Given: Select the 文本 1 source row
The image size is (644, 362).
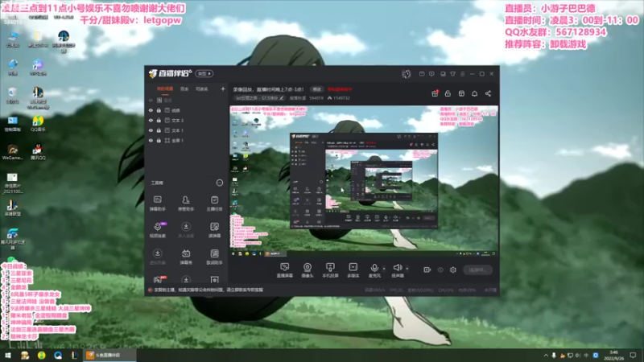Looking at the screenshot, I should [187, 130].
